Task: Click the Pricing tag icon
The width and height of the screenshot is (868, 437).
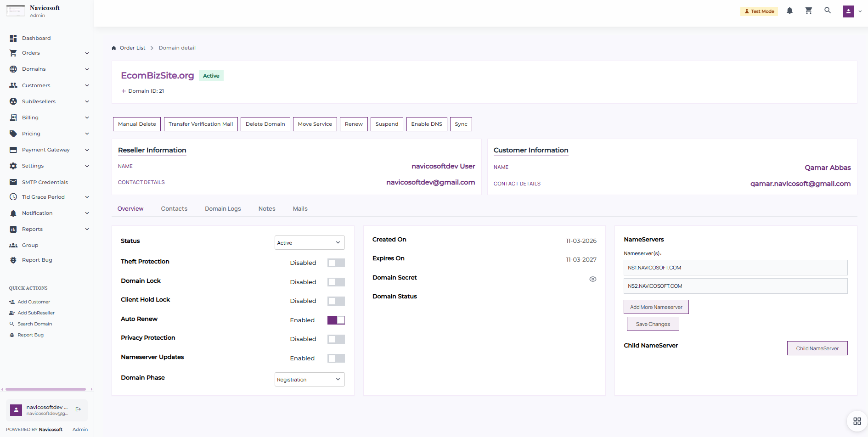Action: point(13,134)
